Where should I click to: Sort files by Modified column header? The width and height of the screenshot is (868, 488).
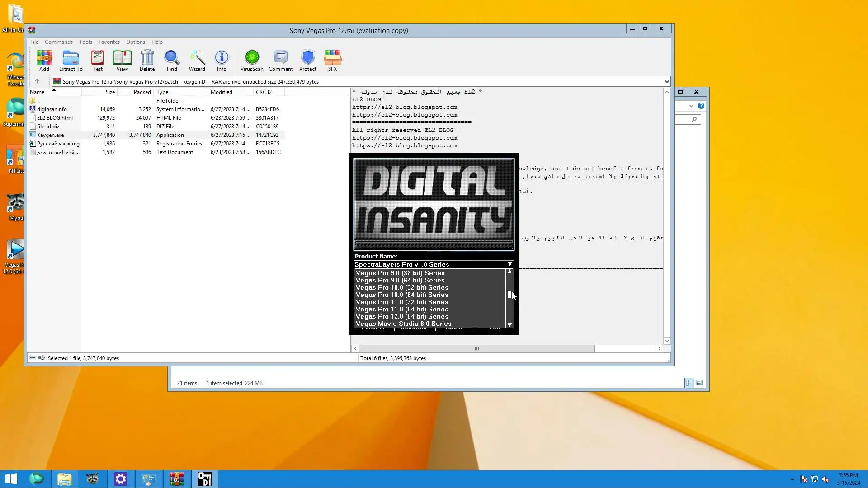coord(222,92)
